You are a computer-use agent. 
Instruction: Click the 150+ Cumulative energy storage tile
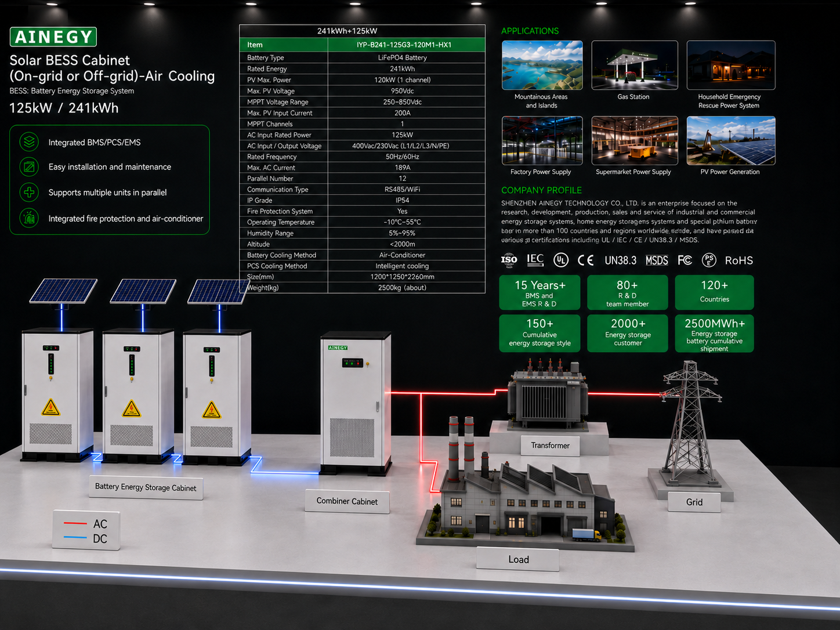tap(540, 333)
